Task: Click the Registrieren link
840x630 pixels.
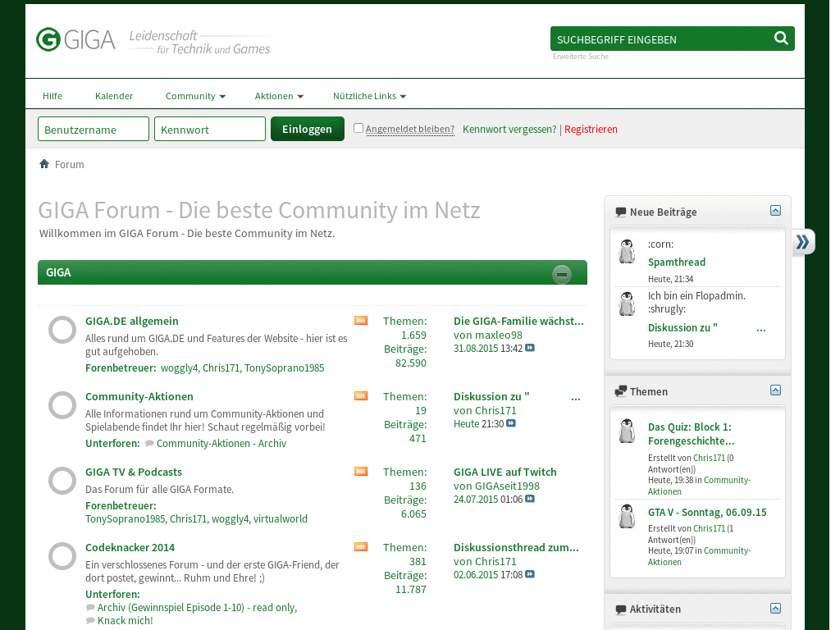Action: click(x=591, y=129)
